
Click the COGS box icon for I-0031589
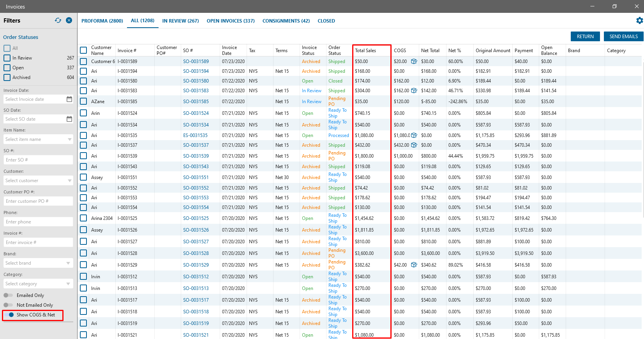[414, 61]
